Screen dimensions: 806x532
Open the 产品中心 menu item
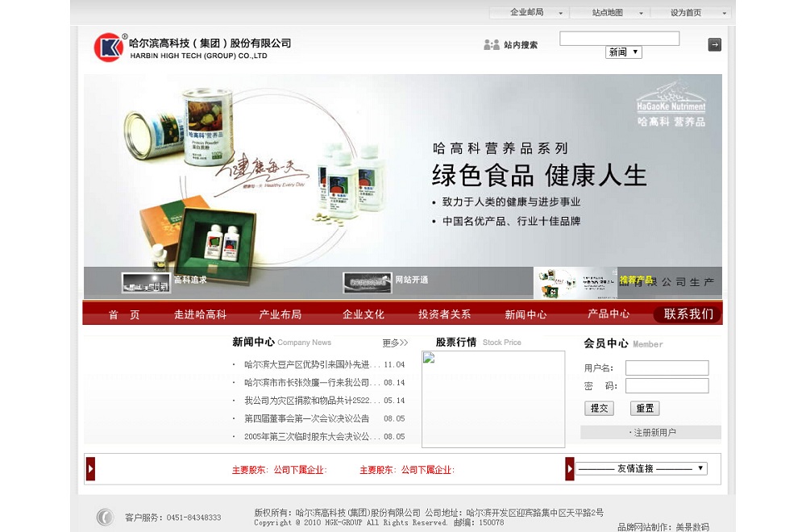[x=609, y=314]
